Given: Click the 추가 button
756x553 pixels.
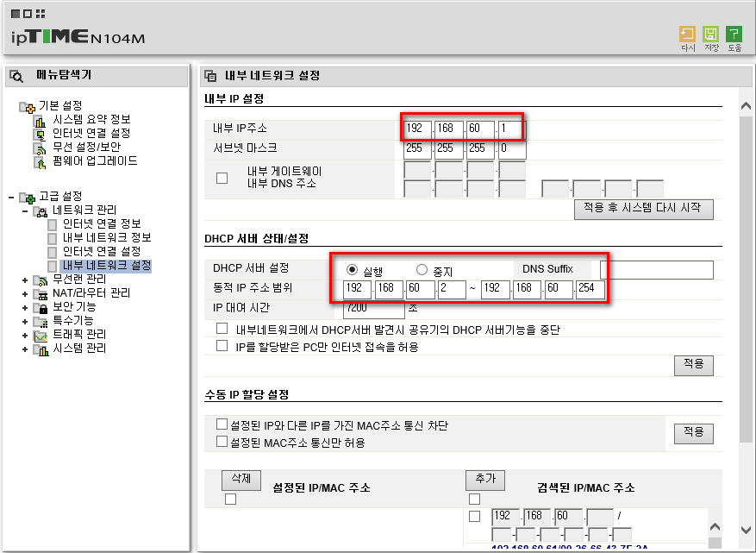Looking at the screenshot, I should tap(485, 480).
